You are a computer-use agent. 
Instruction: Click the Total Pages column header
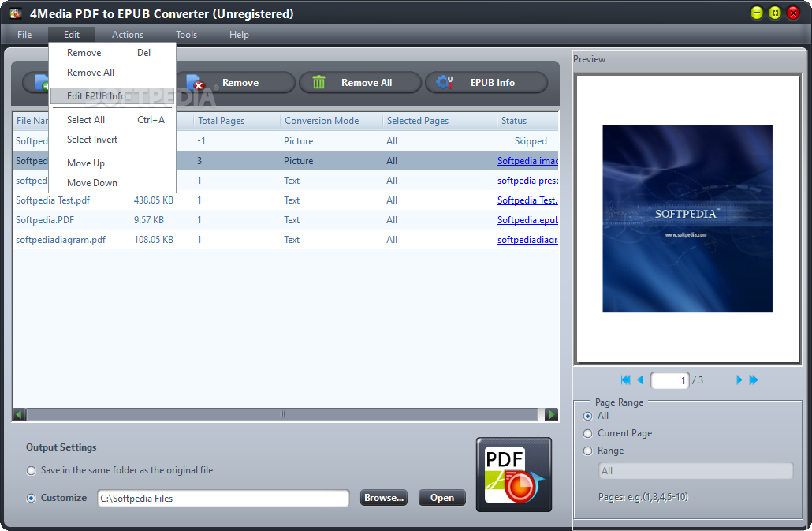[x=237, y=121]
